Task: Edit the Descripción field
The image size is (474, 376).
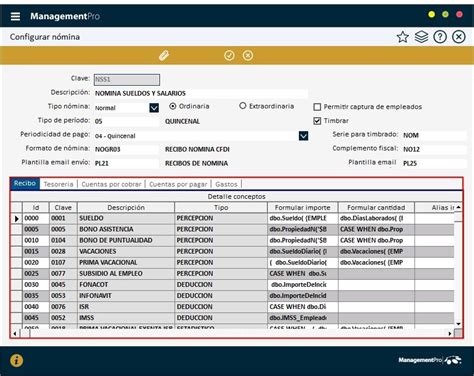Action: (200, 93)
